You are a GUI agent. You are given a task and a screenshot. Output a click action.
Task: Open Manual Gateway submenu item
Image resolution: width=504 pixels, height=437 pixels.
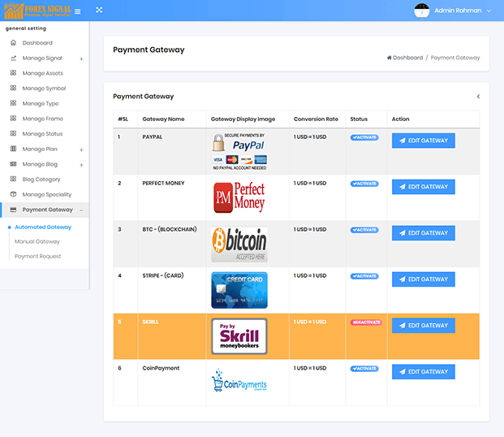point(37,242)
